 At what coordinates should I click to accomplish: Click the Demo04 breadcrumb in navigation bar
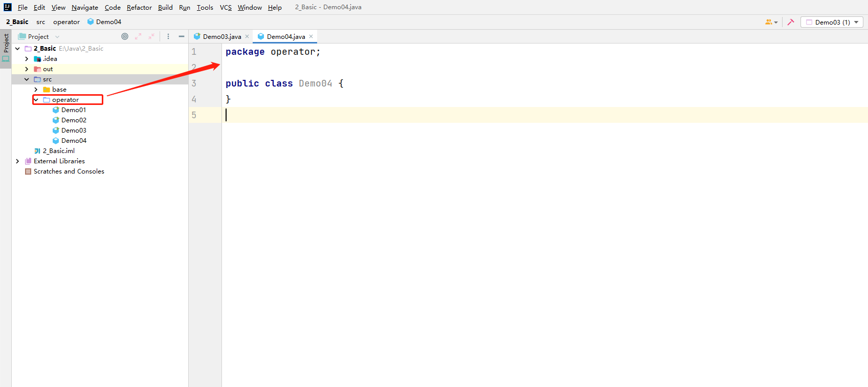[104, 21]
